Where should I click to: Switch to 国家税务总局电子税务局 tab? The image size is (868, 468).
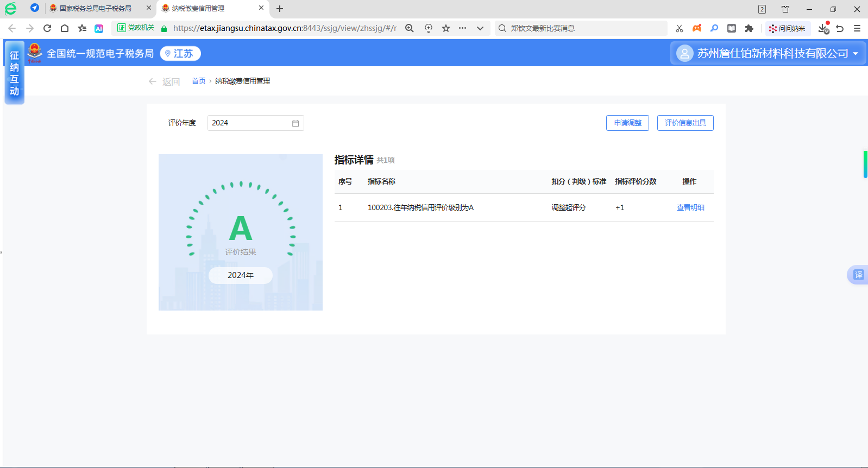[x=96, y=9]
